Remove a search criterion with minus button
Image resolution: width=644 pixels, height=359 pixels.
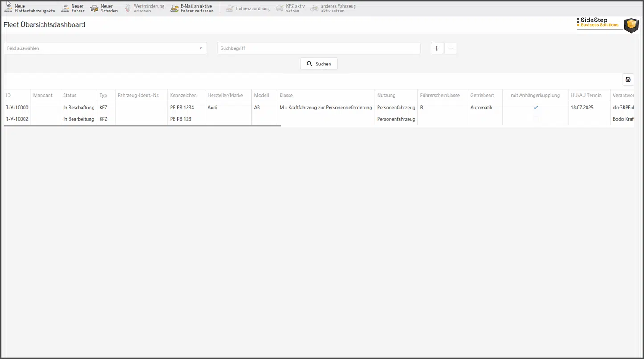click(x=451, y=48)
